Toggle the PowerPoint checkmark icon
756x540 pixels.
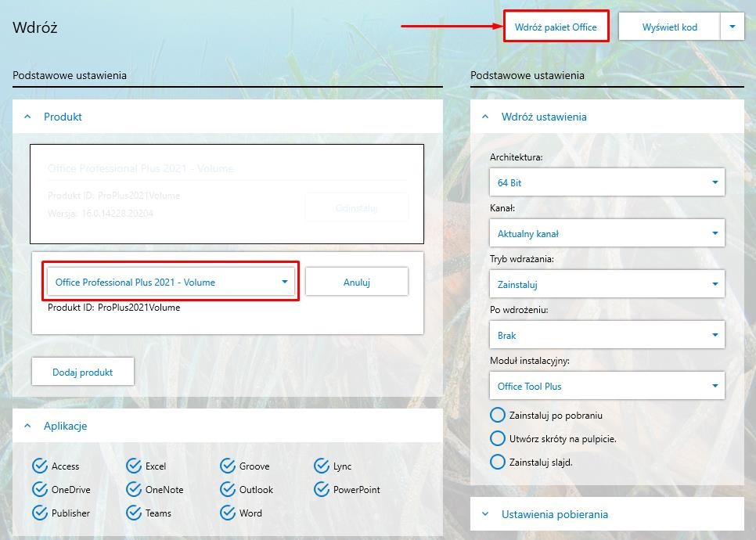322,489
